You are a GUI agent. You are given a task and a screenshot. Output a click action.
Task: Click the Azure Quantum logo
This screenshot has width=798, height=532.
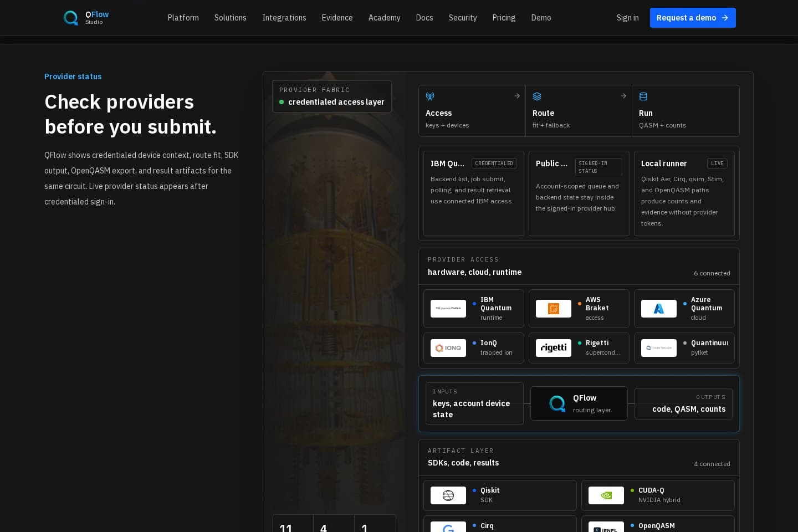(x=659, y=309)
